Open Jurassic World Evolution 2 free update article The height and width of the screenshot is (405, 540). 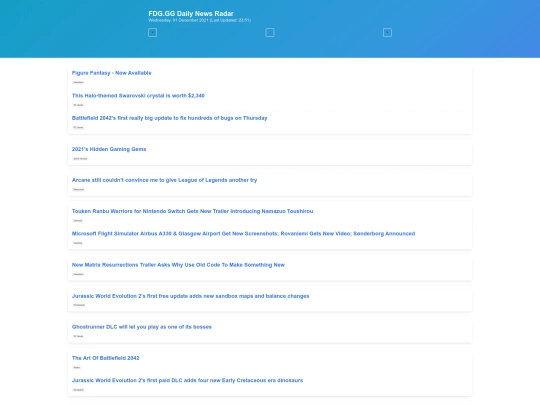coord(190,296)
